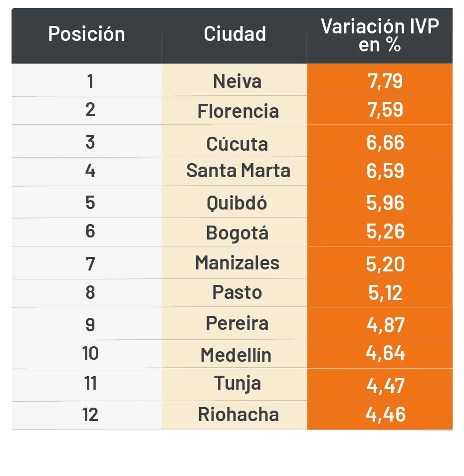The width and height of the screenshot is (464, 476).
Task: Select the 4,87 variation value
Action: pos(385,324)
